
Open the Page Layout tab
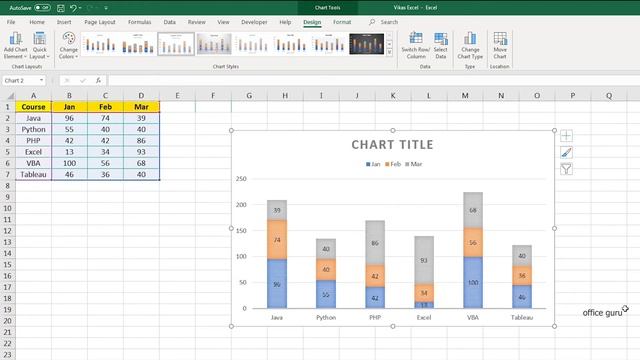(100, 22)
